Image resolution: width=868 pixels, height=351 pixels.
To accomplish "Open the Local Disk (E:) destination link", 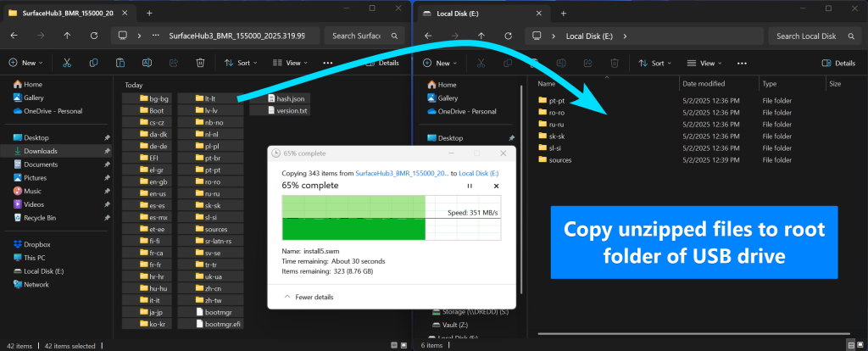I will (479, 173).
